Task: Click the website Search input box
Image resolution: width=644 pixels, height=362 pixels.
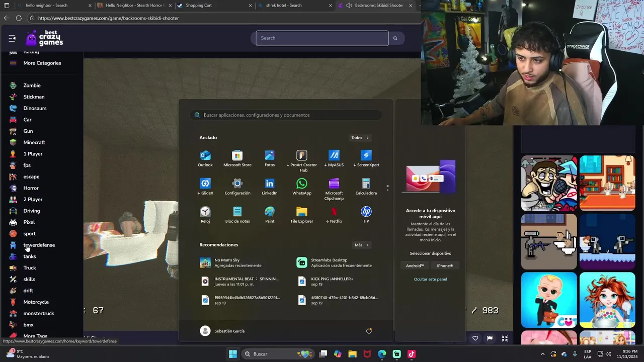Action: (322, 38)
